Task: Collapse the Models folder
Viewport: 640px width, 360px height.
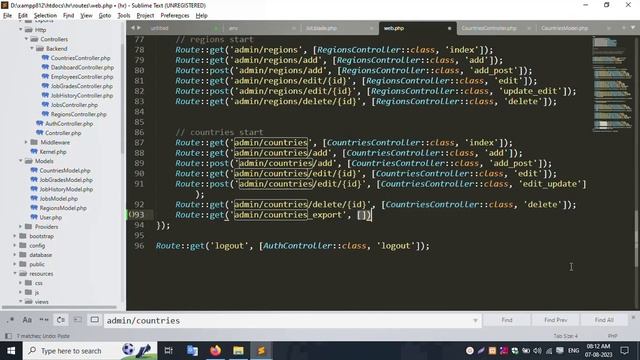Action: (20, 161)
